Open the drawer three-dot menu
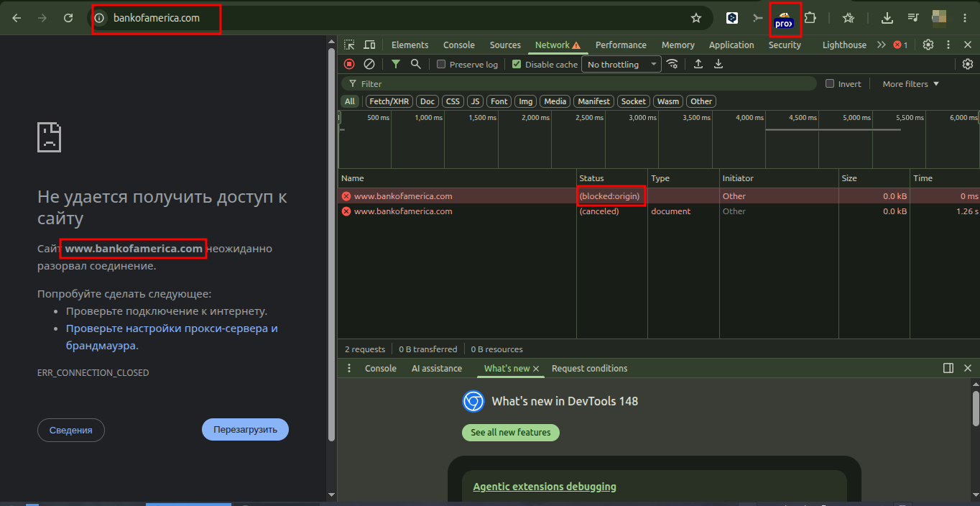Image resolution: width=980 pixels, height=506 pixels. pos(349,368)
